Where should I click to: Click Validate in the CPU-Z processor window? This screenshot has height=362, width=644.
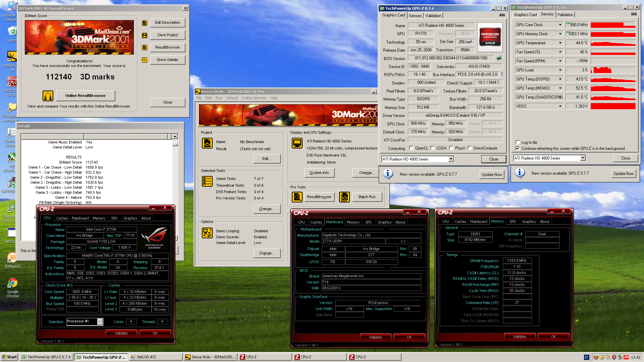(x=121, y=333)
